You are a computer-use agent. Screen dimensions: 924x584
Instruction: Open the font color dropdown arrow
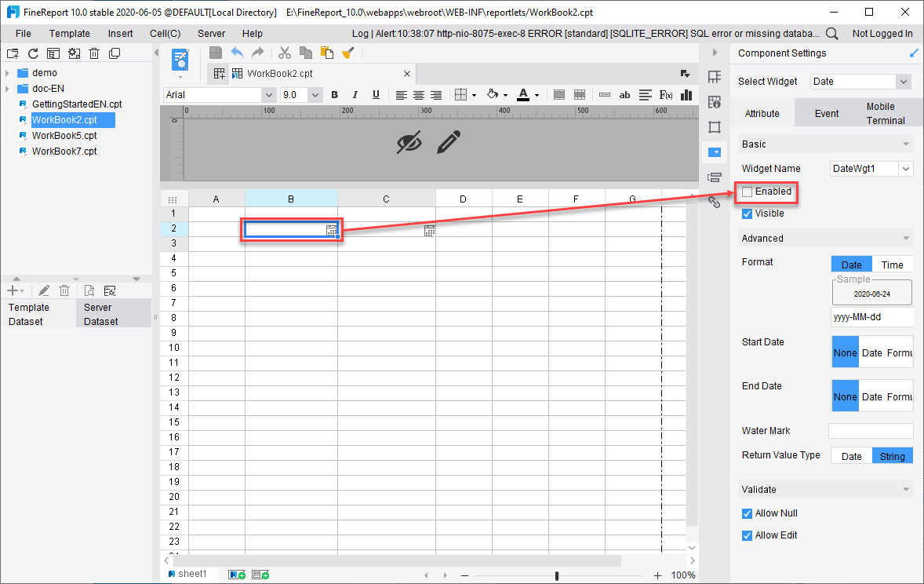[537, 95]
